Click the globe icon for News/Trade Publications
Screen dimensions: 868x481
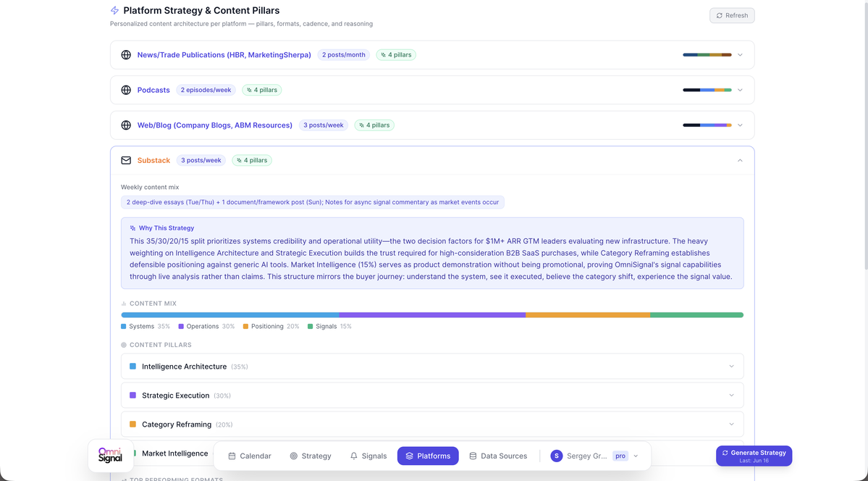[x=126, y=55]
